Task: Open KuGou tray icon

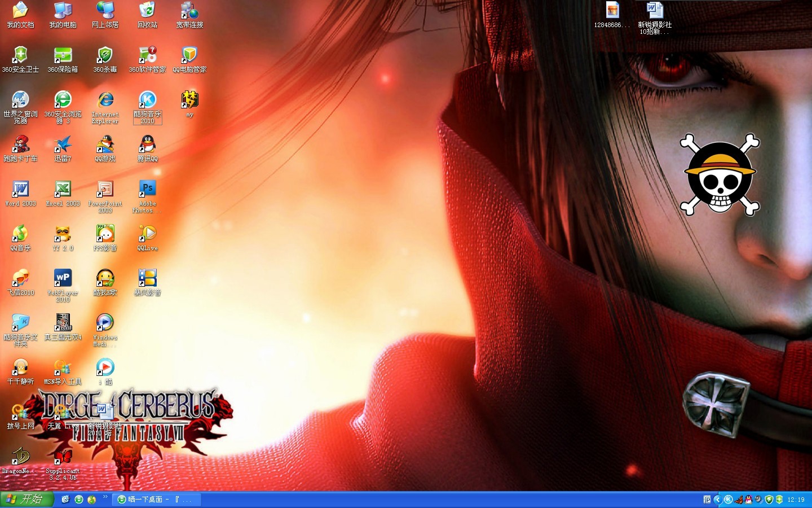Action: [728, 500]
